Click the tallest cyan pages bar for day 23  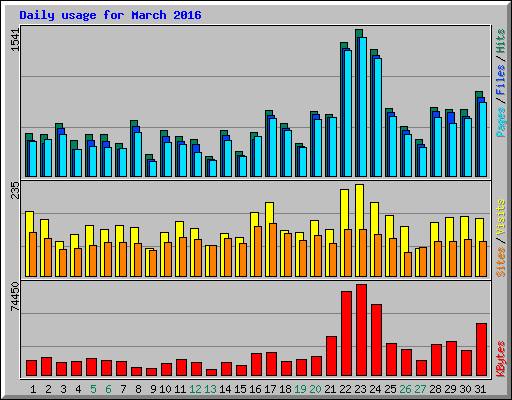point(363,107)
